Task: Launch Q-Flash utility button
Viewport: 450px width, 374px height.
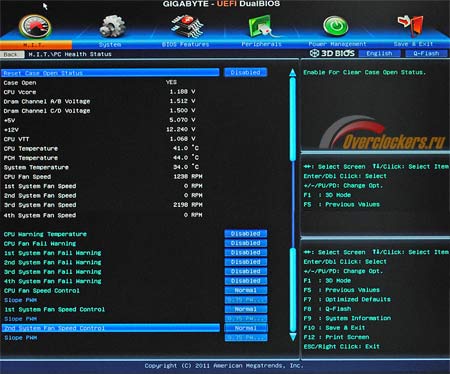Action: [426, 53]
